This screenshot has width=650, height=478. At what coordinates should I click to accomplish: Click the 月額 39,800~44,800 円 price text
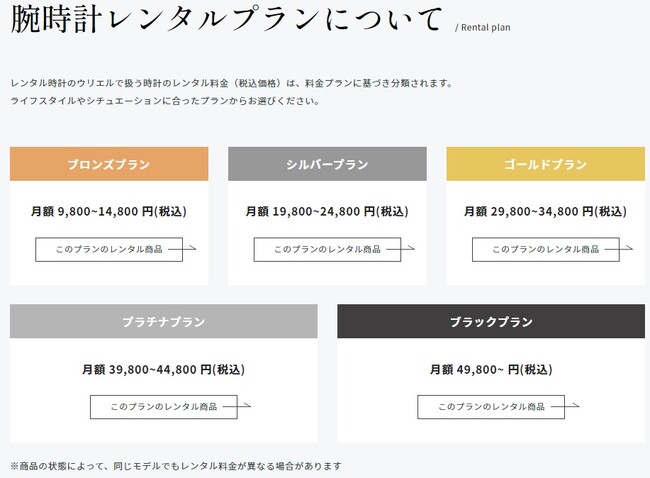pos(163,370)
